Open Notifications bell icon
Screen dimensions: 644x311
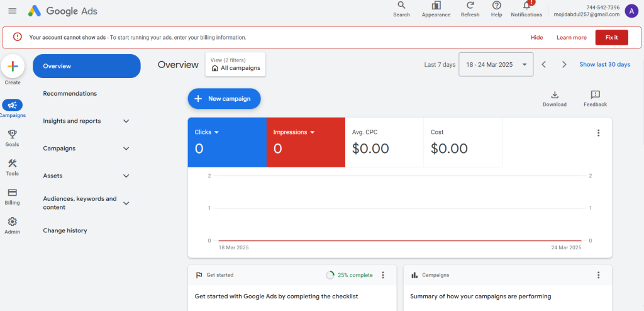click(x=526, y=6)
